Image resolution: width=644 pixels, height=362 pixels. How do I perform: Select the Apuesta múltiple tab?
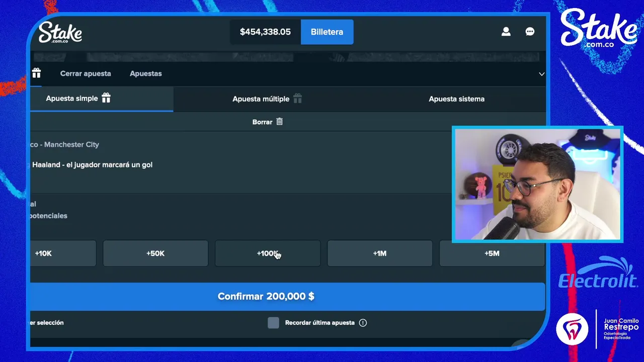(x=267, y=99)
